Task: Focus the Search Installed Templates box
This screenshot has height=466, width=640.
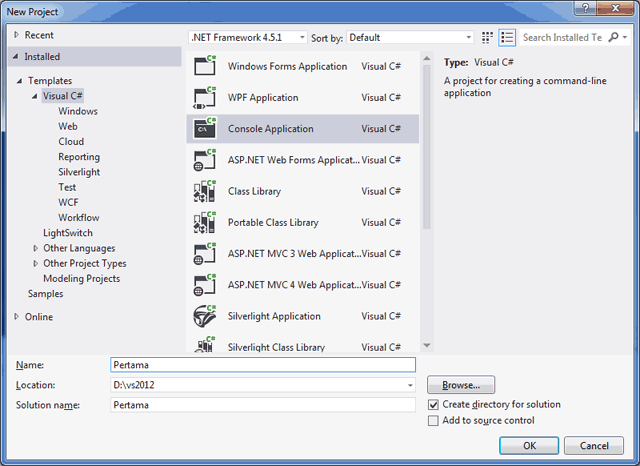Action: [x=563, y=37]
